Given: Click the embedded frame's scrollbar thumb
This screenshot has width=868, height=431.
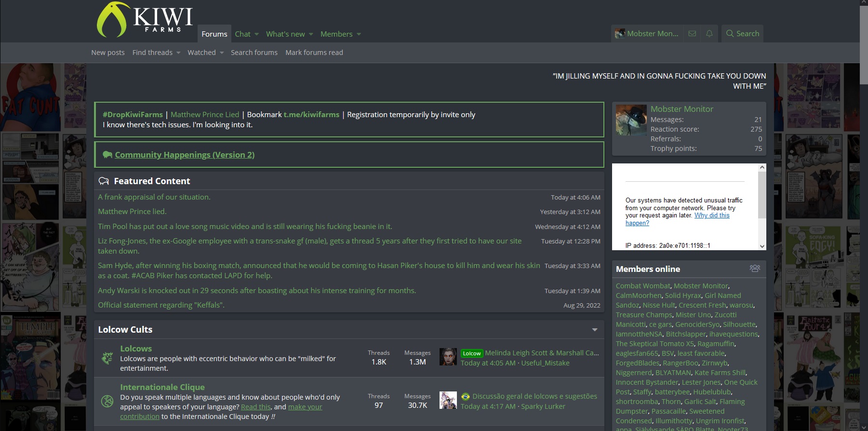Looking at the screenshot, I should point(762,195).
